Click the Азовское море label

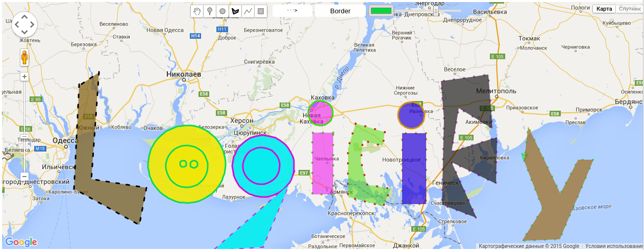pyautogui.click(x=592, y=208)
